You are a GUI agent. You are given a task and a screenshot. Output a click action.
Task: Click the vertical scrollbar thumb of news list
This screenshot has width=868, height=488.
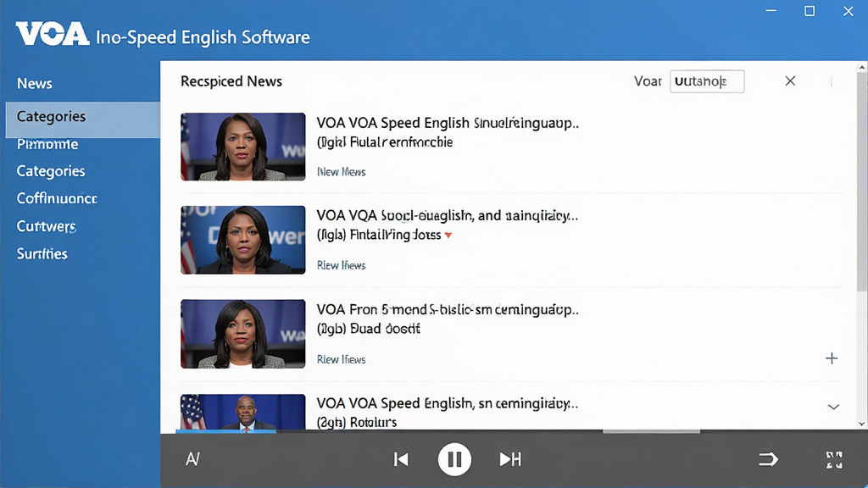pos(862,183)
